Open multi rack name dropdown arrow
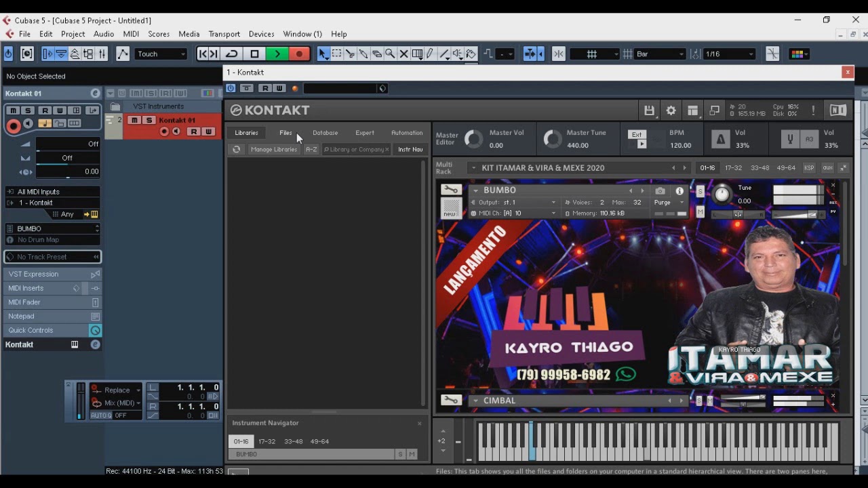Viewport: 868px width, 488px height. click(473, 167)
